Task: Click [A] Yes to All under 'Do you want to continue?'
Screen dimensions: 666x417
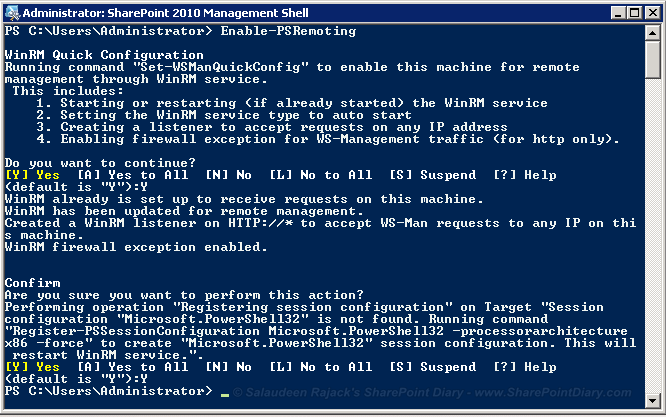Action: [133, 175]
